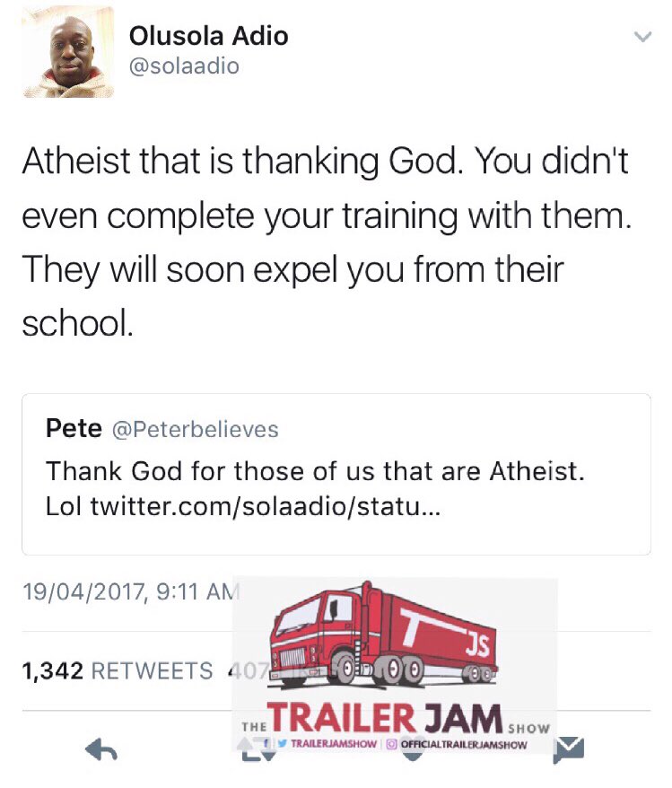Click the OFFICIALTRAILERJAMSHOW Instagram handle

464,744
